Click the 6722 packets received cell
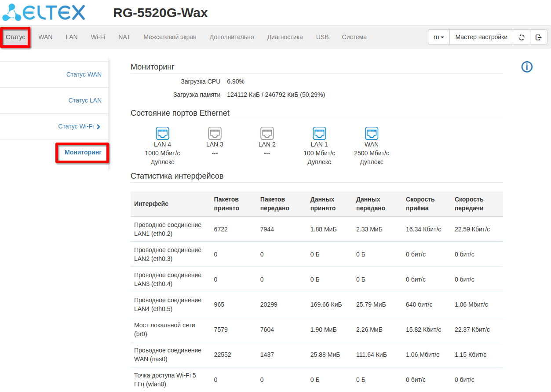551x392 pixels. click(x=221, y=229)
